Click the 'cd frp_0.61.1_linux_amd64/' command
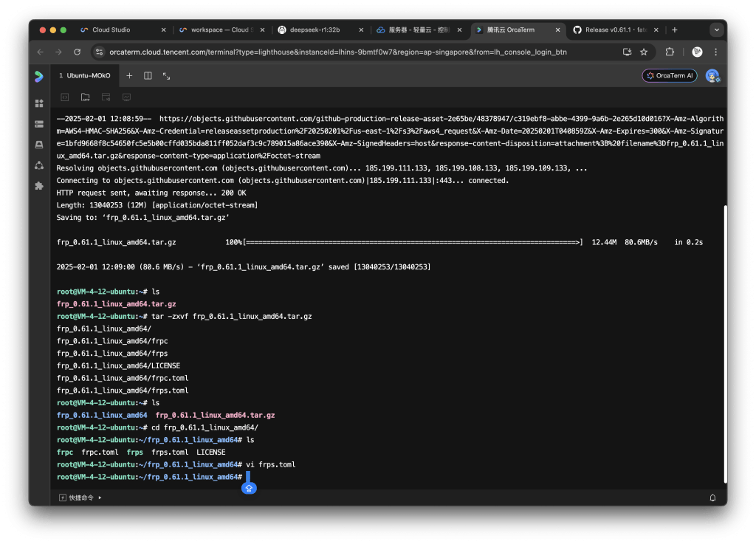The width and height of the screenshot is (756, 544). (x=205, y=427)
